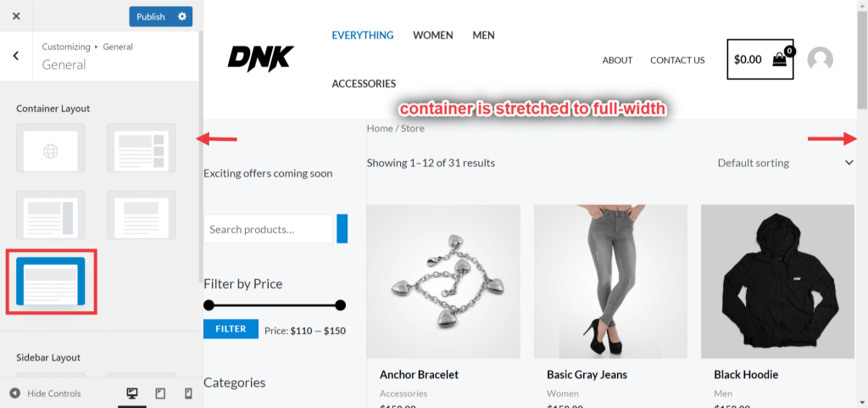
Task: Close the Customizer with the X icon
Action: coord(16,16)
